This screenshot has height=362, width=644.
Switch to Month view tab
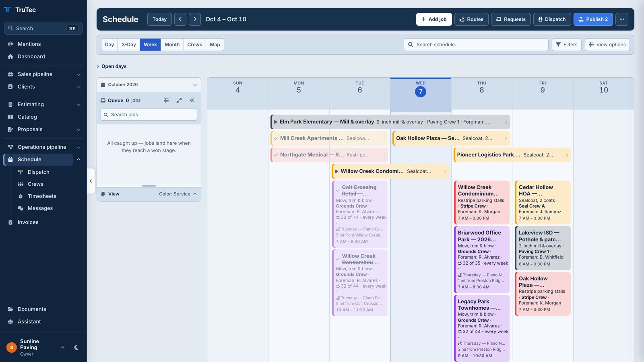click(172, 45)
